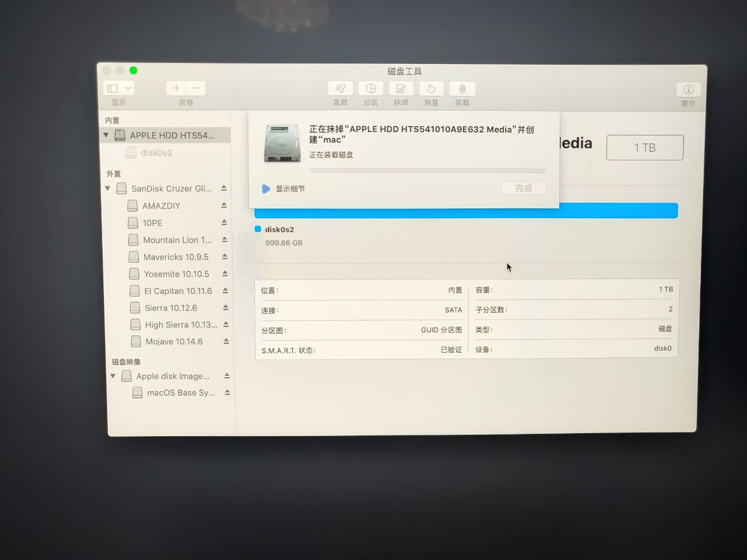Image resolution: width=747 pixels, height=560 pixels.
Task: Click the 完成 (Done) button
Action: tap(524, 188)
